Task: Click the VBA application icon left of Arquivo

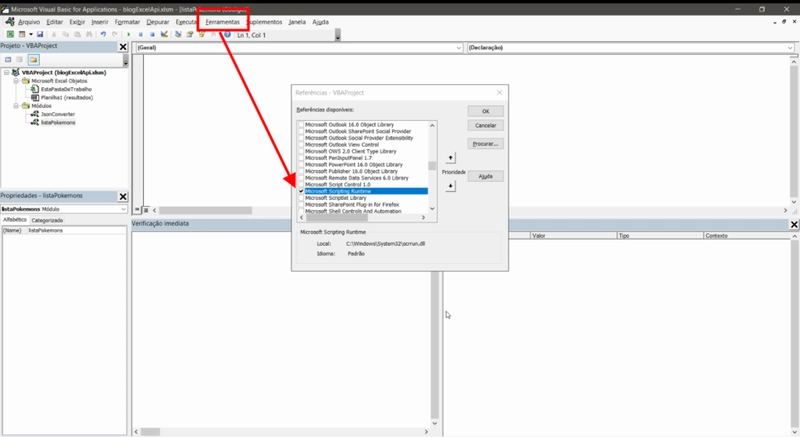Action: [x=10, y=21]
